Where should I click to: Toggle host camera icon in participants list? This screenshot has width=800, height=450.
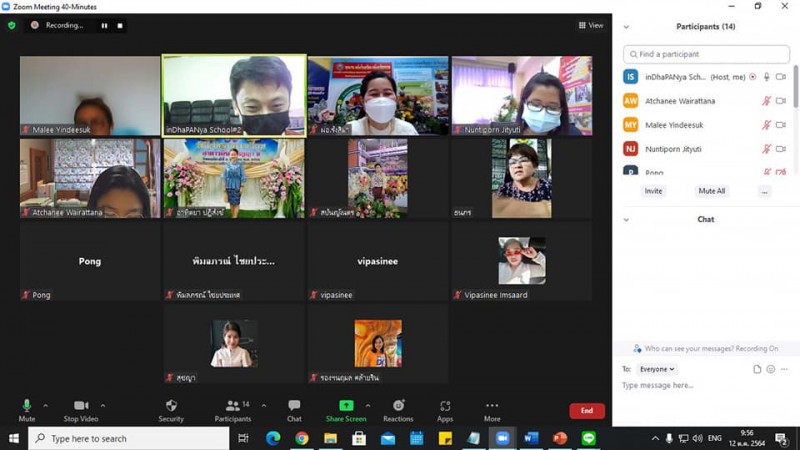[781, 77]
